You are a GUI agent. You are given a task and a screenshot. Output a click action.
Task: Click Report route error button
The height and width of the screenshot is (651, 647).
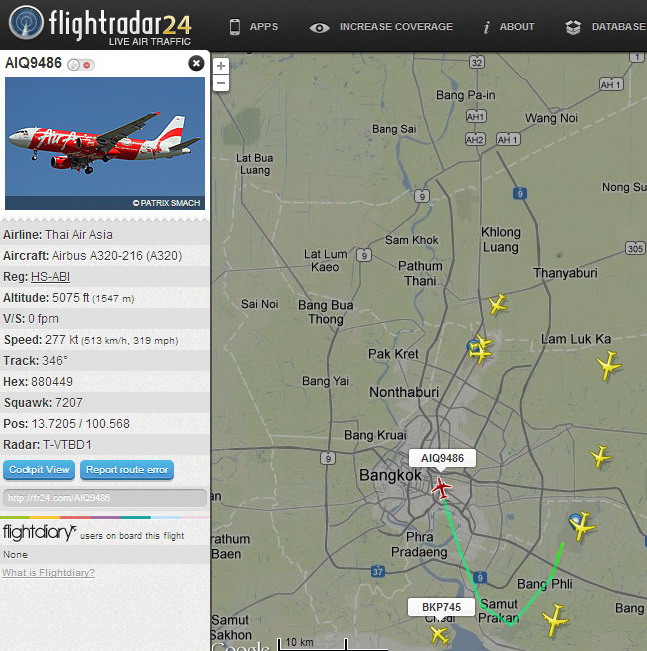127,470
